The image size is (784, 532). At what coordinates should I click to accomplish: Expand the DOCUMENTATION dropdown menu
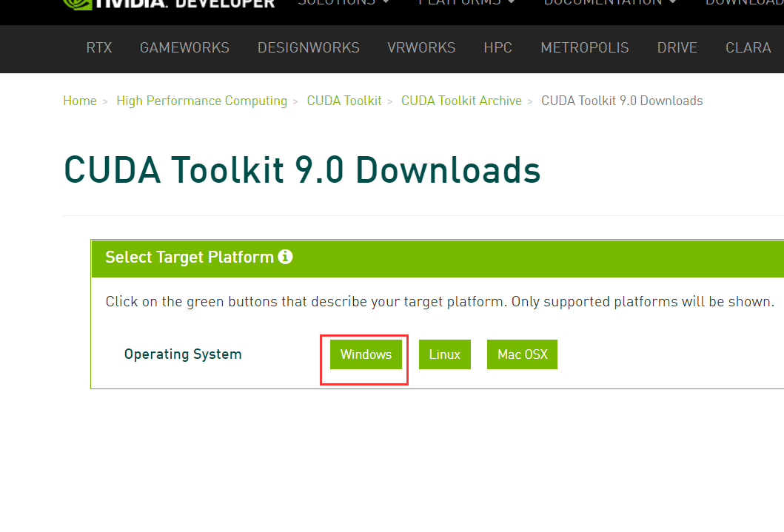603,4
